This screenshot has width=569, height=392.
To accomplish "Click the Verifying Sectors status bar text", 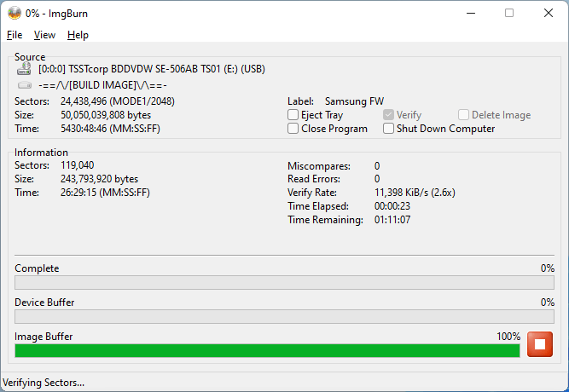I will (x=44, y=383).
